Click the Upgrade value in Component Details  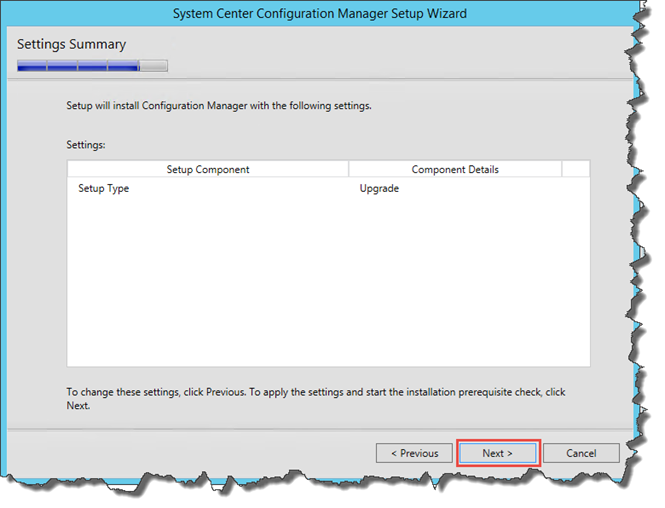pyautogui.click(x=379, y=188)
